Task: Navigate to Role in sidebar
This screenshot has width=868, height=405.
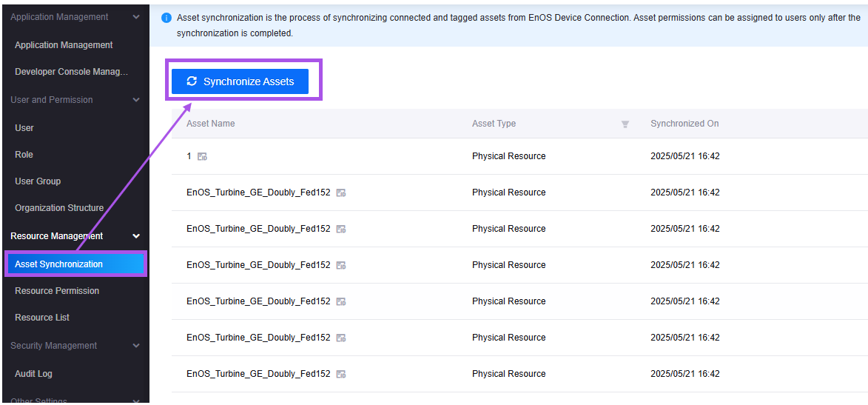Action: click(24, 155)
